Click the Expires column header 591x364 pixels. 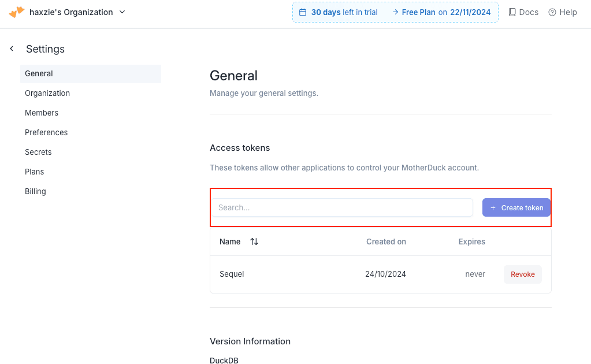coord(471,242)
